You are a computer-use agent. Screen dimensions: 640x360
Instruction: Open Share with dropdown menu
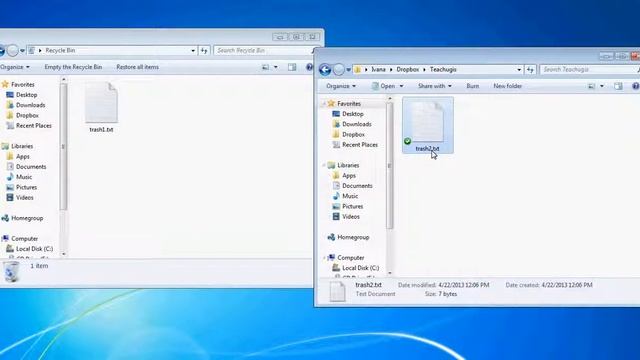(x=435, y=86)
